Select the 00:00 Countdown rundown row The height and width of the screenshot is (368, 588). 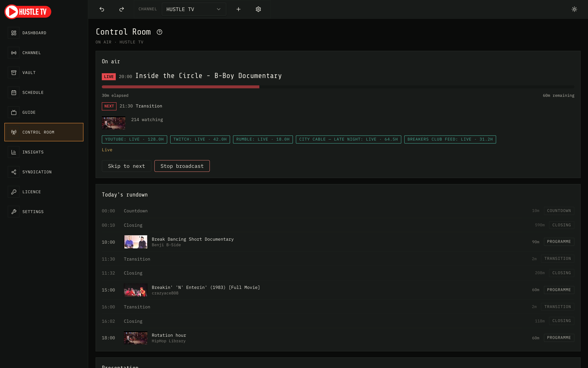click(338, 211)
